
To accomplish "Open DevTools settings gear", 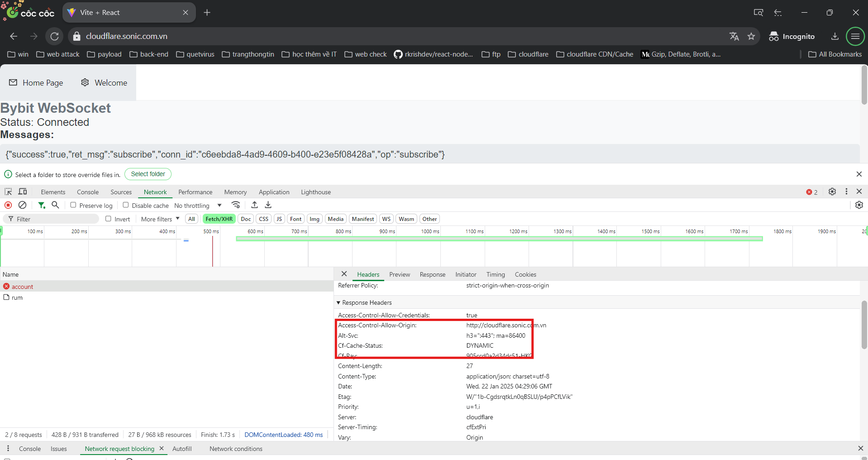I will click(832, 192).
